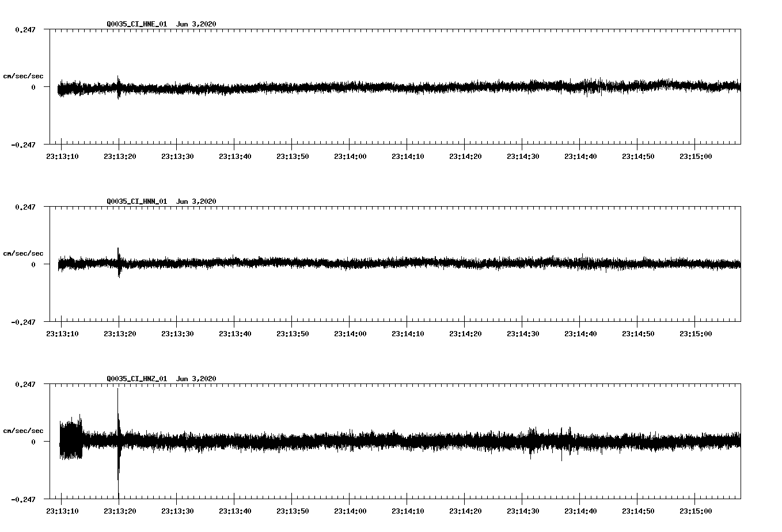Click the -0.247 lower limit on HNN axis
782x532 pixels.
pos(23,322)
